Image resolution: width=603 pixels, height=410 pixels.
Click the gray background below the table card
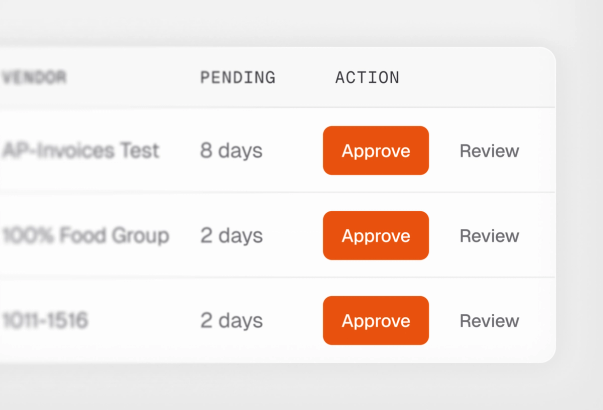click(x=300, y=388)
